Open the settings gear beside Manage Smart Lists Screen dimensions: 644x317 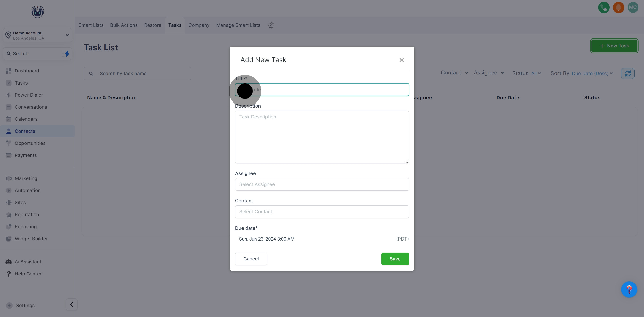pos(271,25)
